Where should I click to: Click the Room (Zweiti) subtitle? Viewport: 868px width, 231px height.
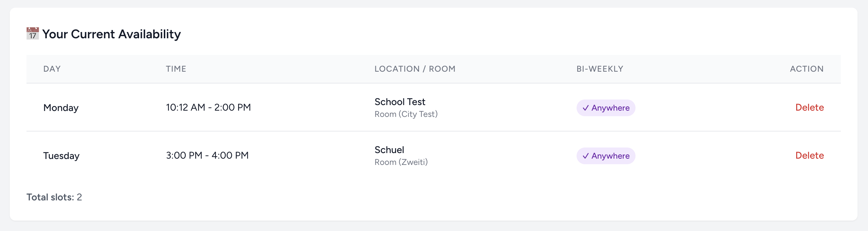point(401,162)
